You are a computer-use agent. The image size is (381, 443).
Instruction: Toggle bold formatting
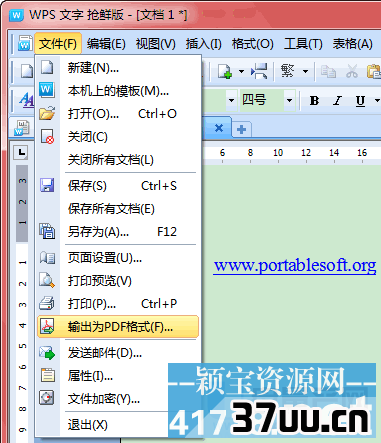click(314, 101)
